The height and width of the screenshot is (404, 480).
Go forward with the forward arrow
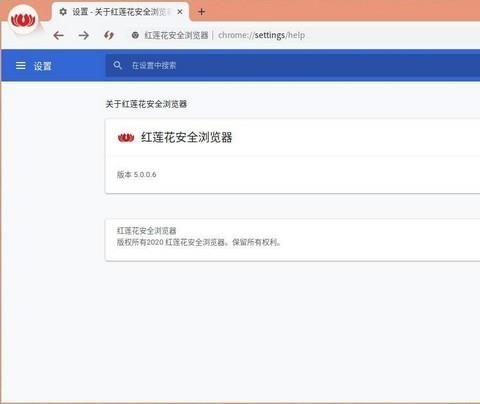click(84, 35)
